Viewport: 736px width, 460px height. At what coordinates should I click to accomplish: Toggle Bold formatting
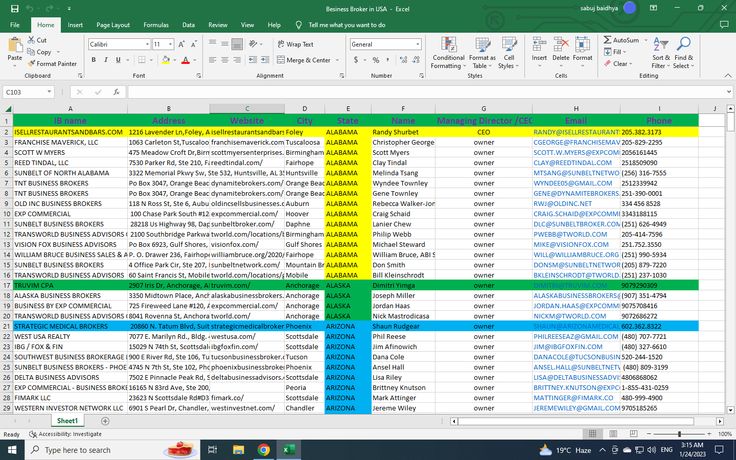click(x=93, y=60)
